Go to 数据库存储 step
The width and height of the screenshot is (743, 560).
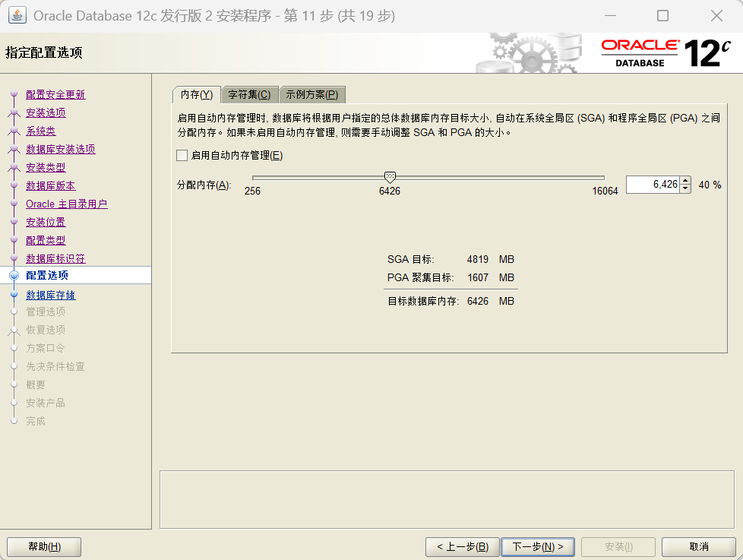click(x=51, y=295)
